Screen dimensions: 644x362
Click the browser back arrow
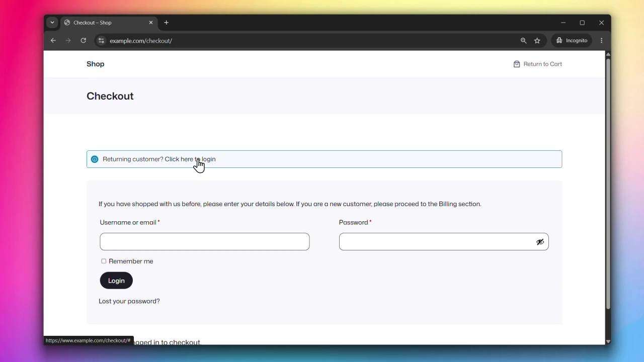[53, 41]
